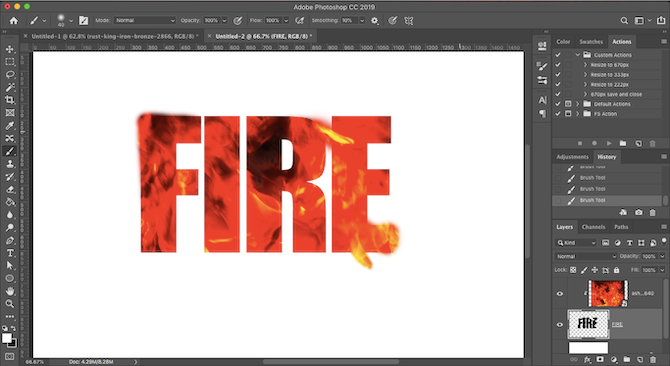Image resolution: width=670 pixels, height=366 pixels.
Task: Select the Magic Wand tool
Action: [10, 88]
